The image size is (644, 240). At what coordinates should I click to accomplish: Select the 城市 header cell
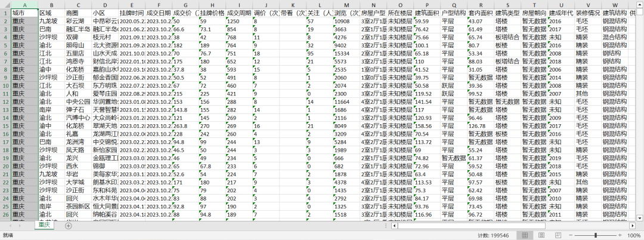[x=24, y=13]
